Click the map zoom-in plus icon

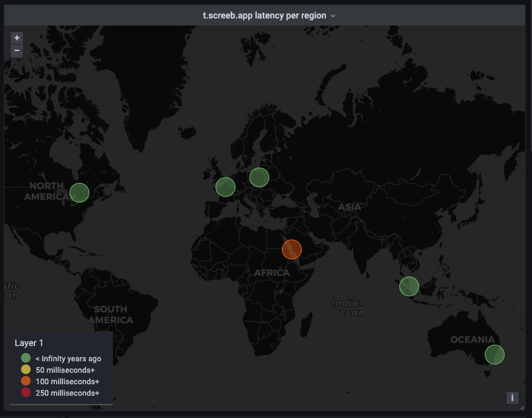(17, 38)
